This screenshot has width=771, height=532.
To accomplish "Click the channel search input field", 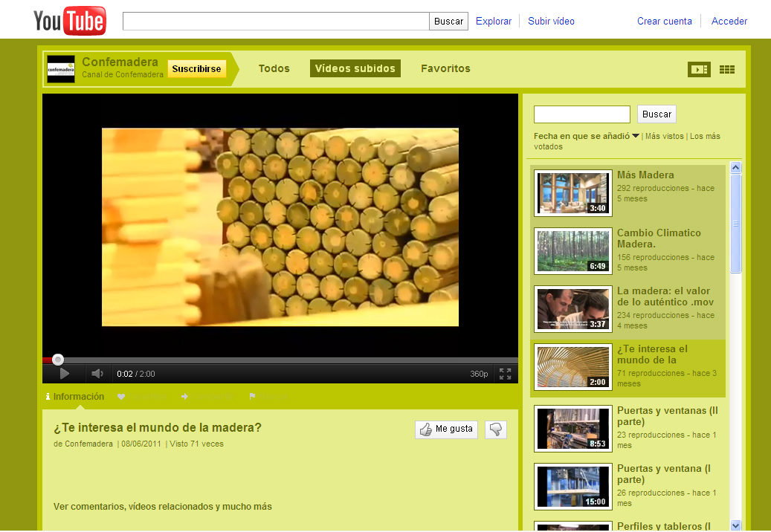I will click(581, 114).
